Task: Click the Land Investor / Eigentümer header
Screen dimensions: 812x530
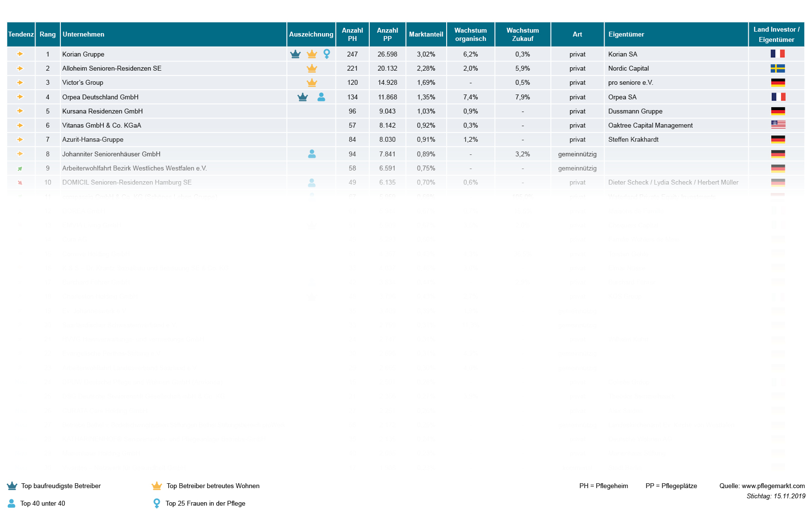Action: 776,34
